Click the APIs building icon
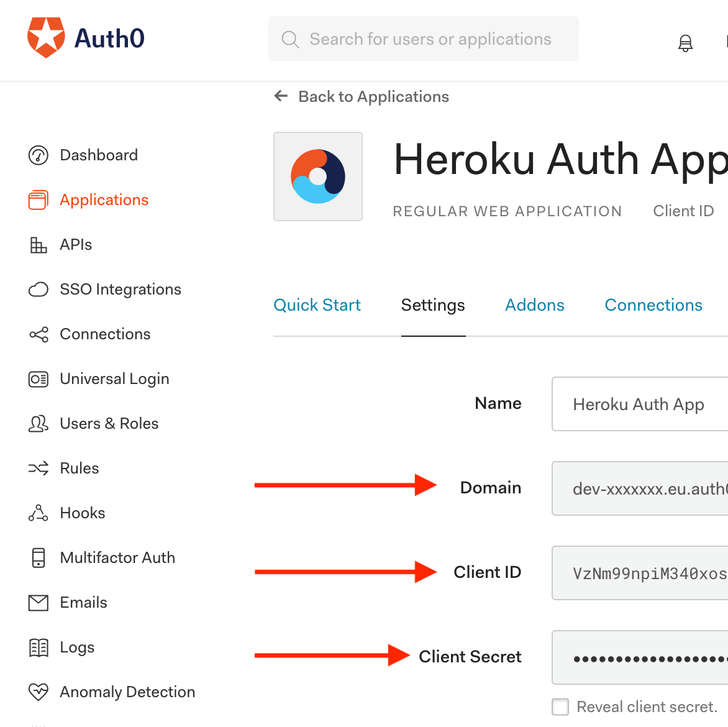 (38, 245)
